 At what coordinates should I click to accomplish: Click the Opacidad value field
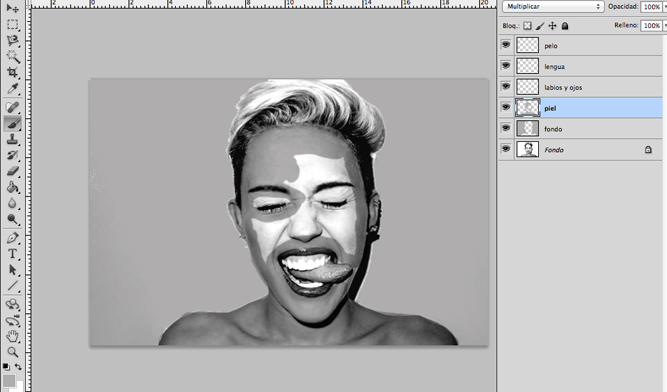(651, 7)
